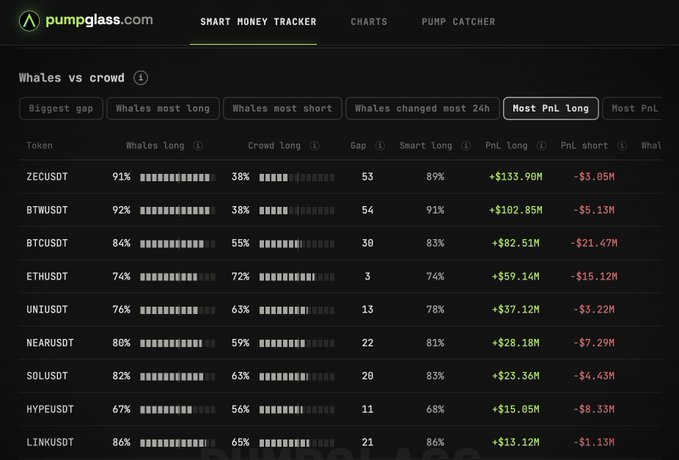Click the -$7.29M PnL short value

click(594, 343)
